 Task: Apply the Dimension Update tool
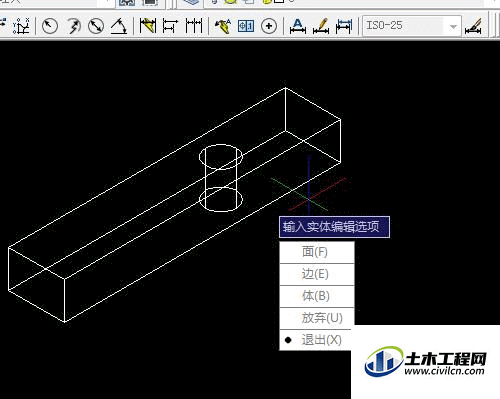click(x=344, y=26)
